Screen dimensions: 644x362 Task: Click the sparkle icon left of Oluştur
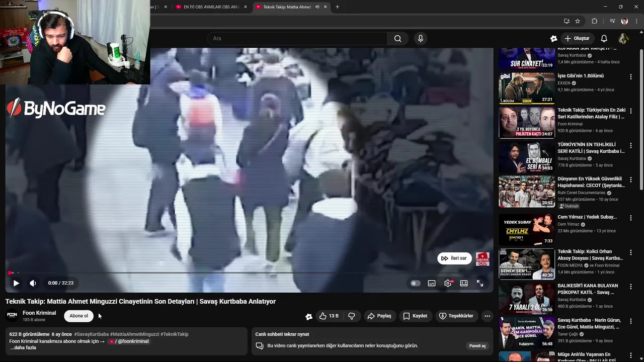pyautogui.click(x=553, y=38)
